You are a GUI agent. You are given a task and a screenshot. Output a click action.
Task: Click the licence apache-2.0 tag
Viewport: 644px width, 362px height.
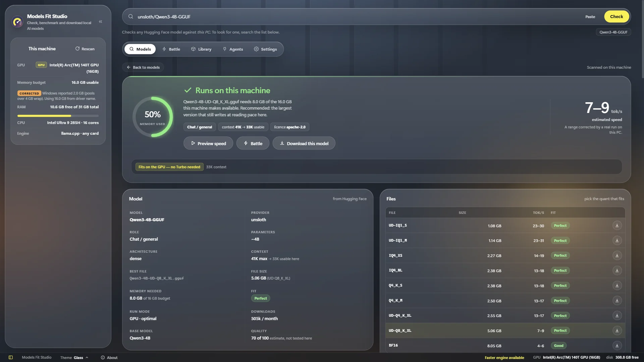pyautogui.click(x=290, y=127)
